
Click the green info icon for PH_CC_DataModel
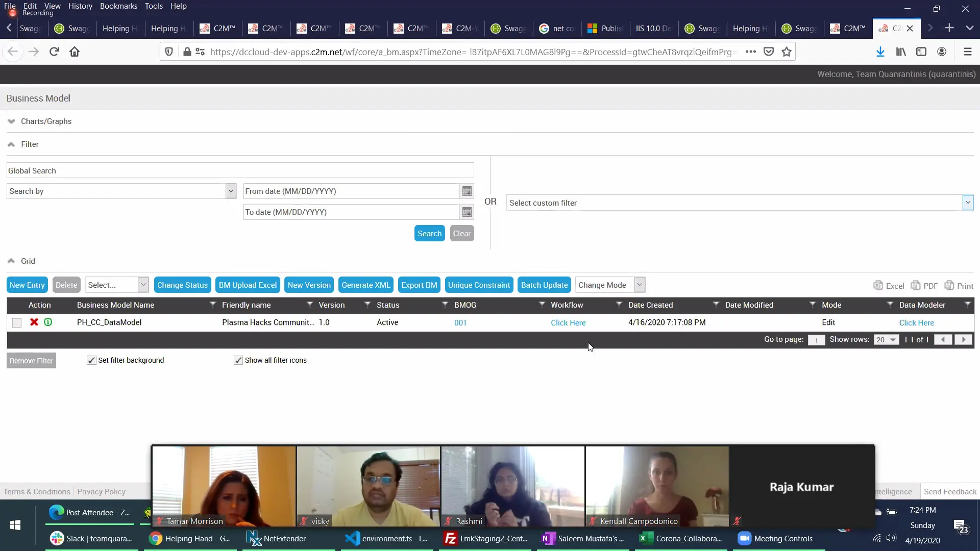pos(48,322)
